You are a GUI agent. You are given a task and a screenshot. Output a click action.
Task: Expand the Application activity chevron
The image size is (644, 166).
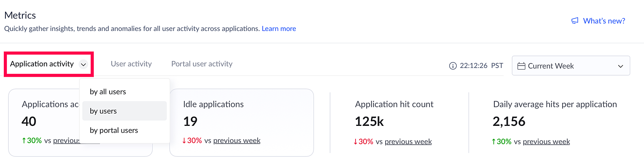(x=83, y=64)
